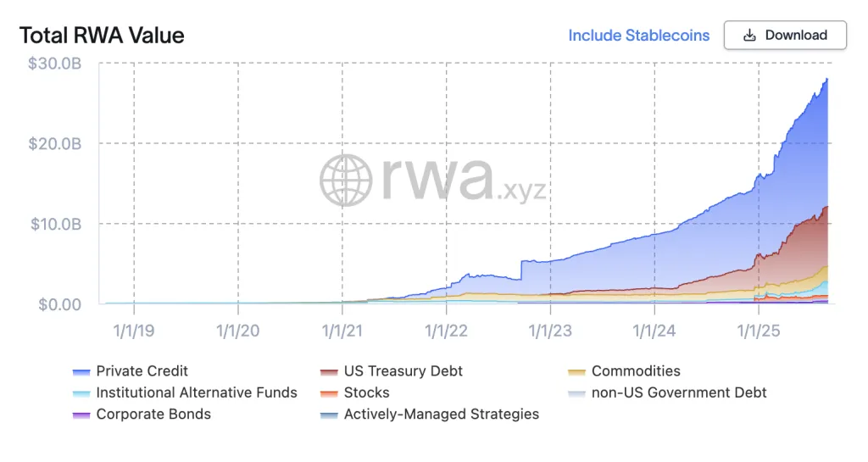
Task: Enable the Include Stablecoins link
Action: coord(638,36)
